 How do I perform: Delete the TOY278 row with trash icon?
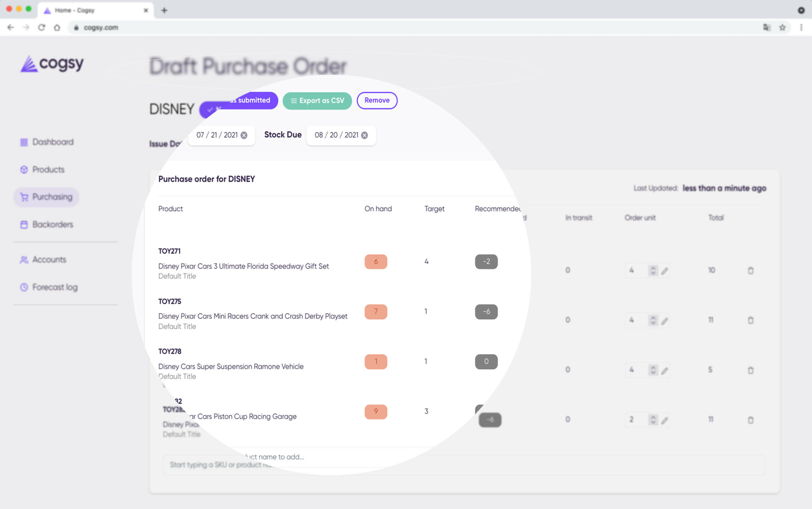(x=750, y=370)
